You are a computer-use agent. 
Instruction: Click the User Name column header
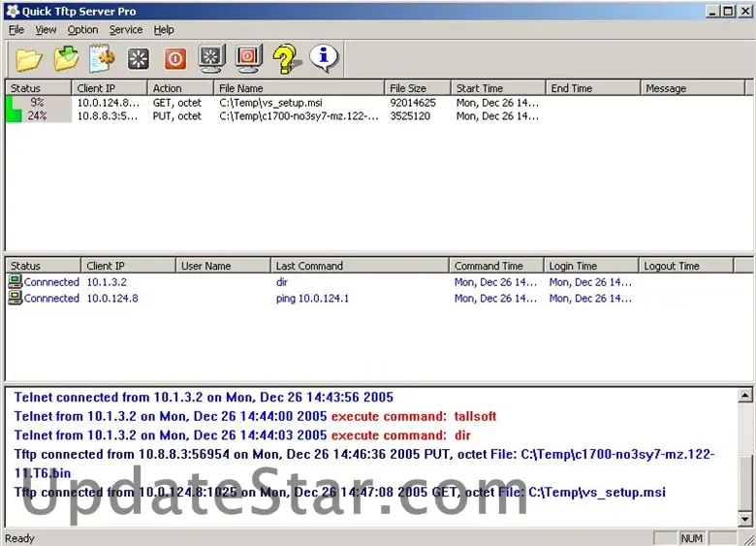tap(223, 266)
